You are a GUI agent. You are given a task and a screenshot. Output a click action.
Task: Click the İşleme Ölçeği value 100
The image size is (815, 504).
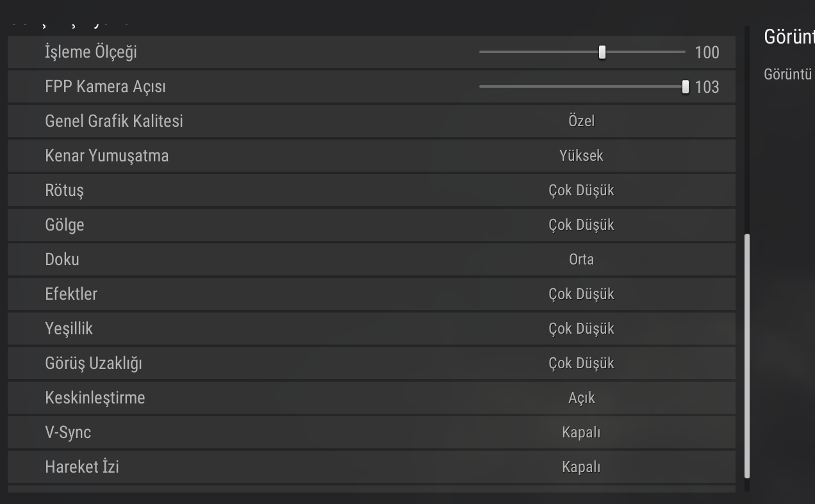[x=707, y=53]
